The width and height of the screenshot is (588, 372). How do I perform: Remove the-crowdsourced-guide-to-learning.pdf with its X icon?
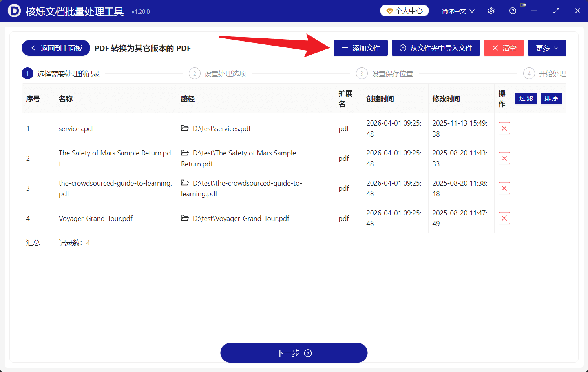point(504,188)
